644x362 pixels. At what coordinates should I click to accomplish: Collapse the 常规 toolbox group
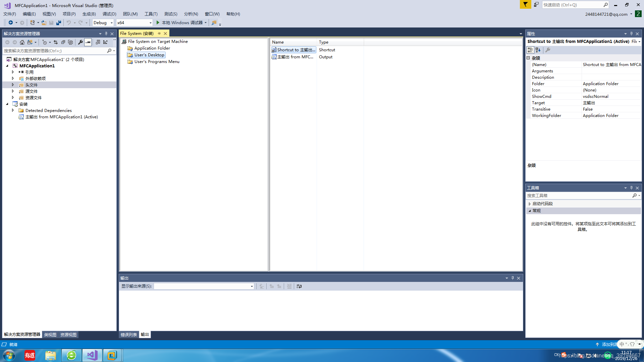tap(530, 211)
